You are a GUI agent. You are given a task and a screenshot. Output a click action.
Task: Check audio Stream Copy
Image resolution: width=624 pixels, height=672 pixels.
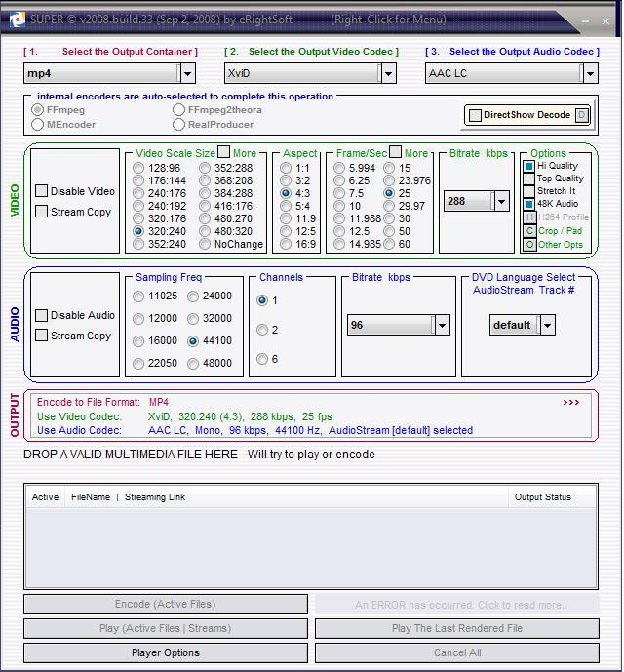tap(42, 336)
